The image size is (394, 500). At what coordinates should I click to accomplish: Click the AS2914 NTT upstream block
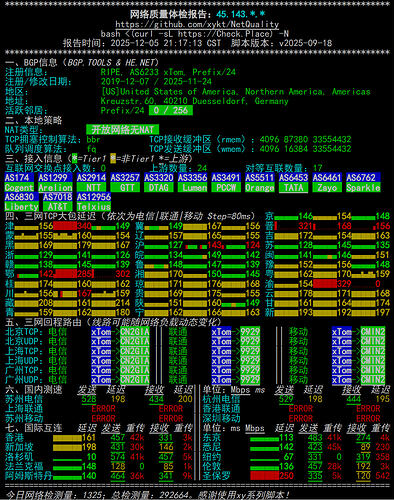pos(91,183)
